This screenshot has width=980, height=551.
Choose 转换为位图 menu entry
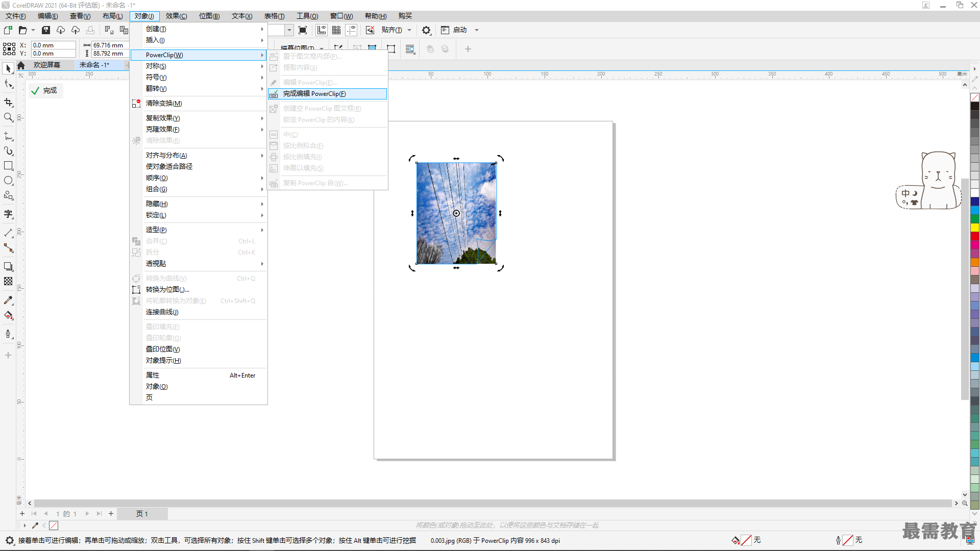click(199, 290)
